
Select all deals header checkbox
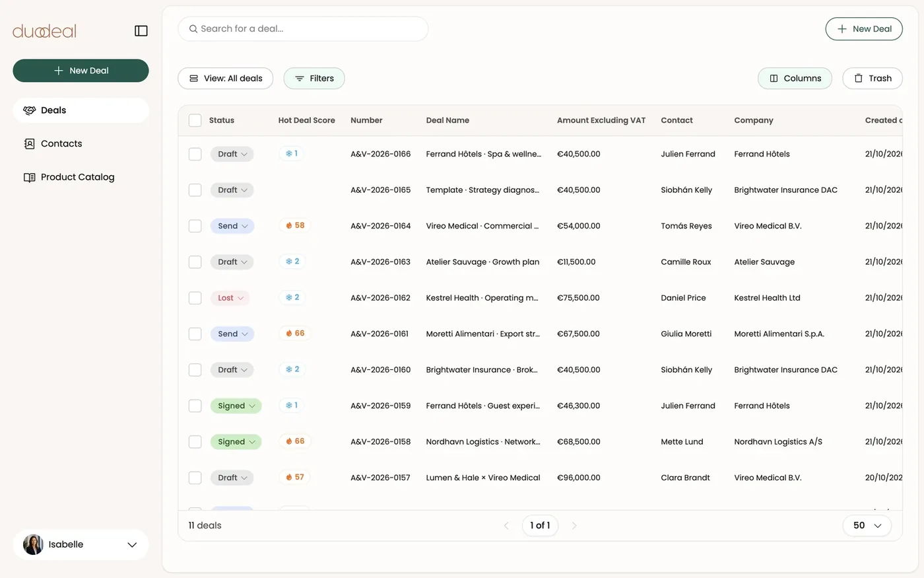(195, 120)
